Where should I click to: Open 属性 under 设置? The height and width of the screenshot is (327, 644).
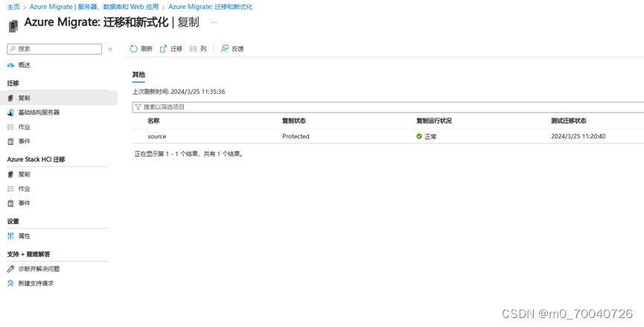[x=25, y=236]
